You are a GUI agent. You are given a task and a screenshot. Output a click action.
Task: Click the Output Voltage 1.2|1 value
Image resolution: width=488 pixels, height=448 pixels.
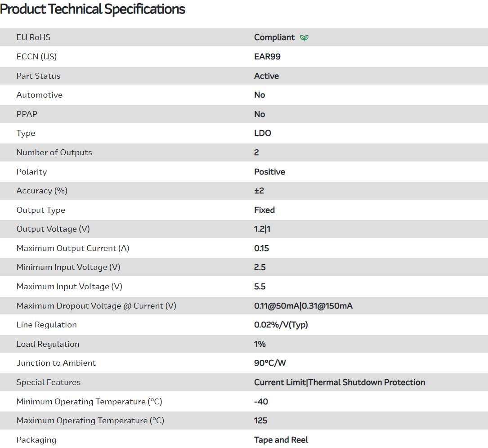coord(262,229)
